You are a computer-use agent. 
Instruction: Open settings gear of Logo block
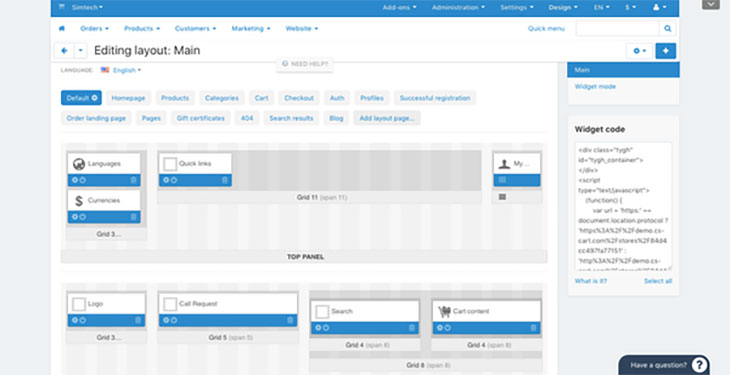(x=74, y=320)
